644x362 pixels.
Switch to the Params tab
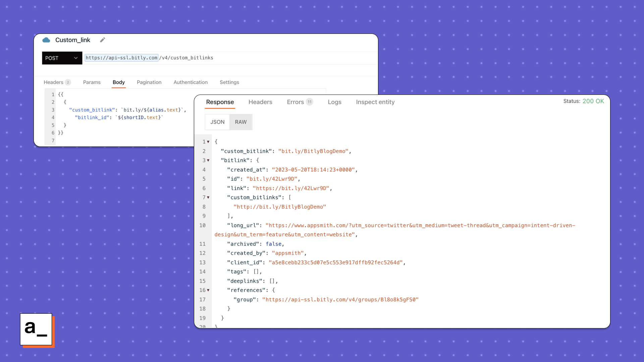click(92, 82)
